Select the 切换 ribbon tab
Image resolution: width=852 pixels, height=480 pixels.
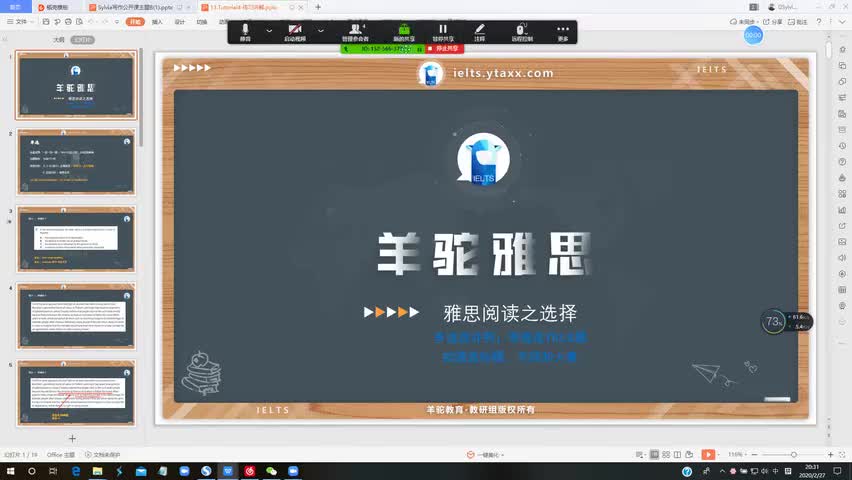[202, 22]
